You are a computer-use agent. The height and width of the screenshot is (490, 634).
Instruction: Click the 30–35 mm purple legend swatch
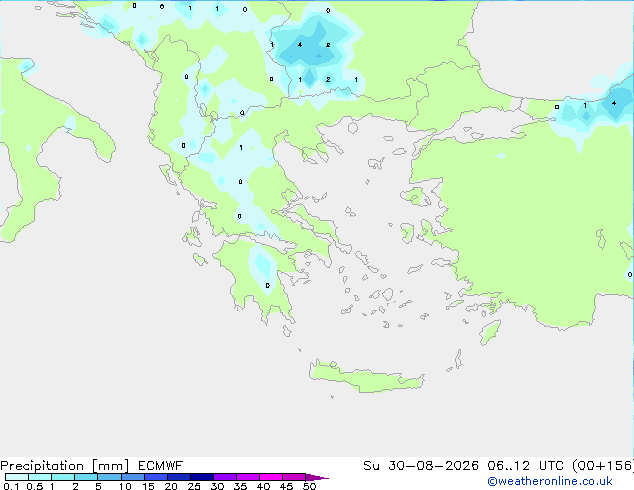tap(225, 477)
